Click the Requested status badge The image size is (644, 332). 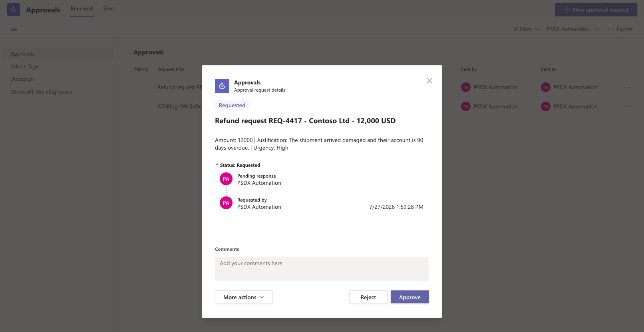(232, 105)
